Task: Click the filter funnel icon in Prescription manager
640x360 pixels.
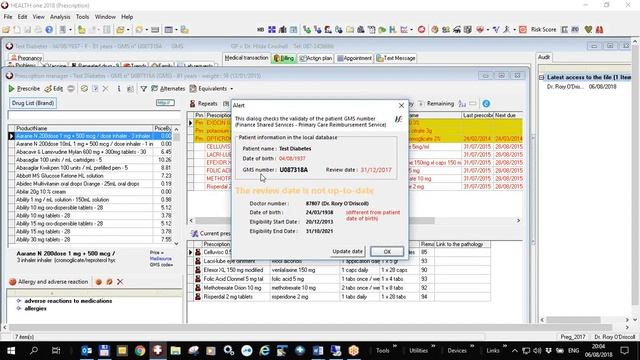Action: (144, 89)
